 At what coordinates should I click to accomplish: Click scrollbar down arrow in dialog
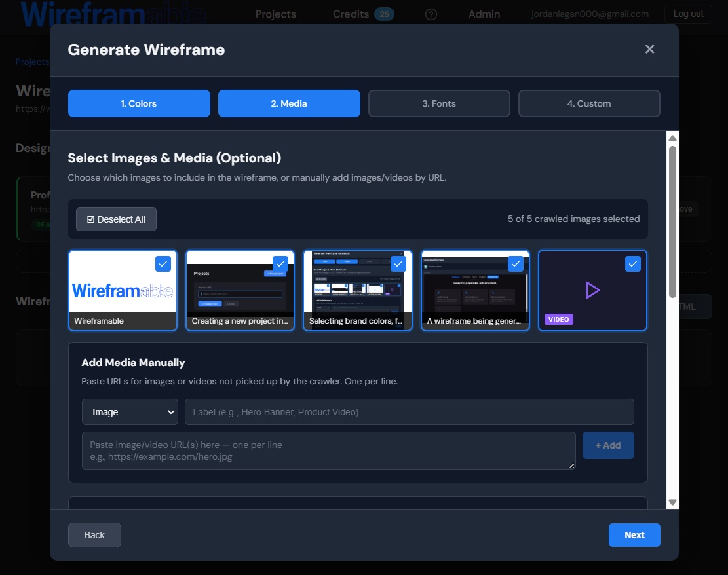click(x=672, y=502)
